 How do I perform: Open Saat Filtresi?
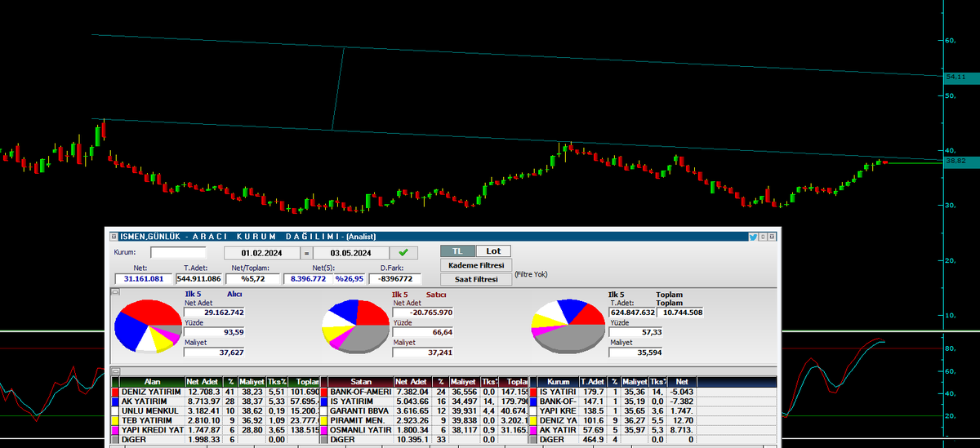(476, 279)
